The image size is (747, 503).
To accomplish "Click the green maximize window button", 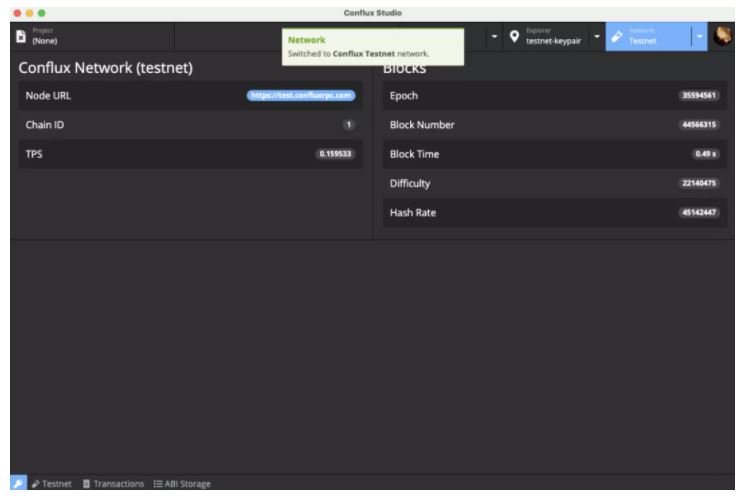I will pyautogui.click(x=42, y=13).
